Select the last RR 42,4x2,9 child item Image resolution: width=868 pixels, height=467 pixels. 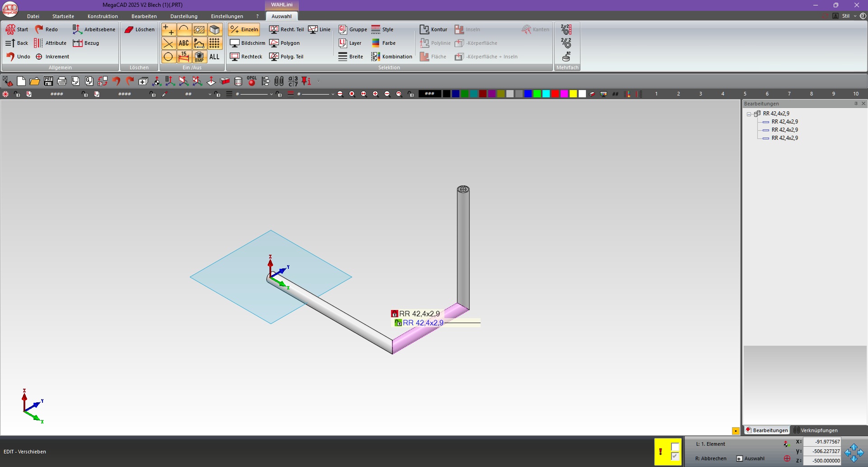(x=785, y=138)
